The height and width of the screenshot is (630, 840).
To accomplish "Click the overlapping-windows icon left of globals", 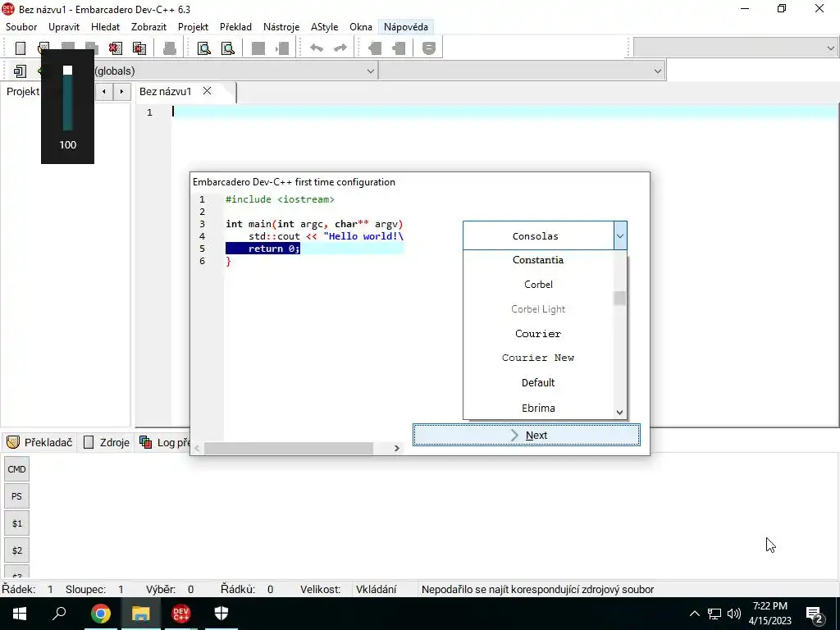I will click(20, 71).
